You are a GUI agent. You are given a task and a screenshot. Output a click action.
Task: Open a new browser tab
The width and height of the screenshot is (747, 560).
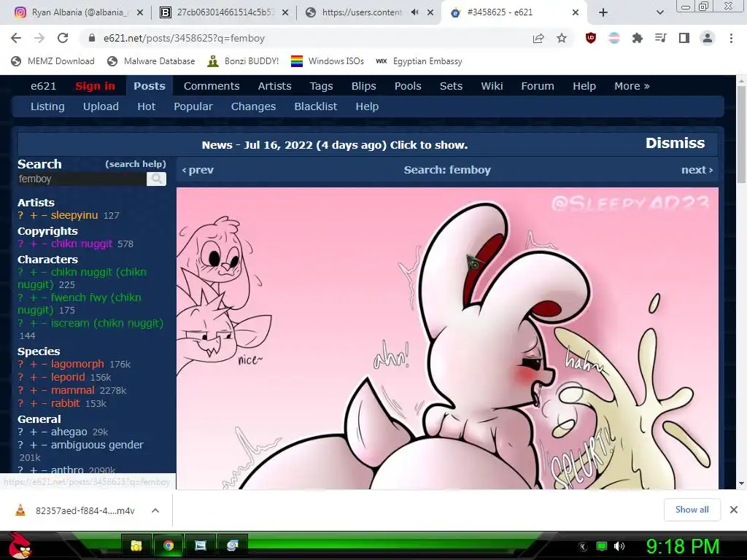603,12
